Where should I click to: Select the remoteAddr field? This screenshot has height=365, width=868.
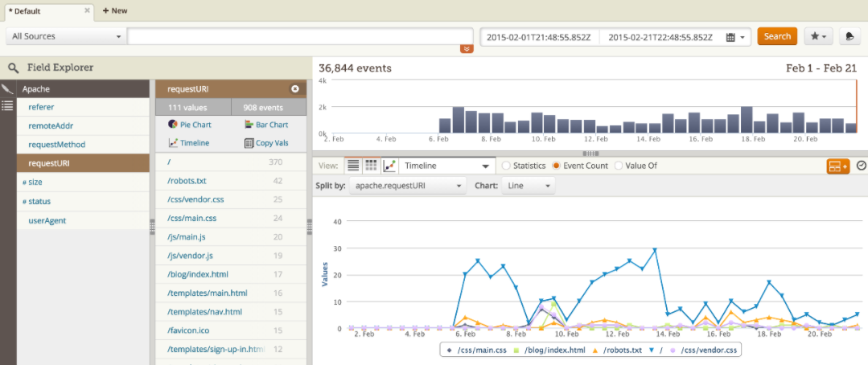(83, 126)
